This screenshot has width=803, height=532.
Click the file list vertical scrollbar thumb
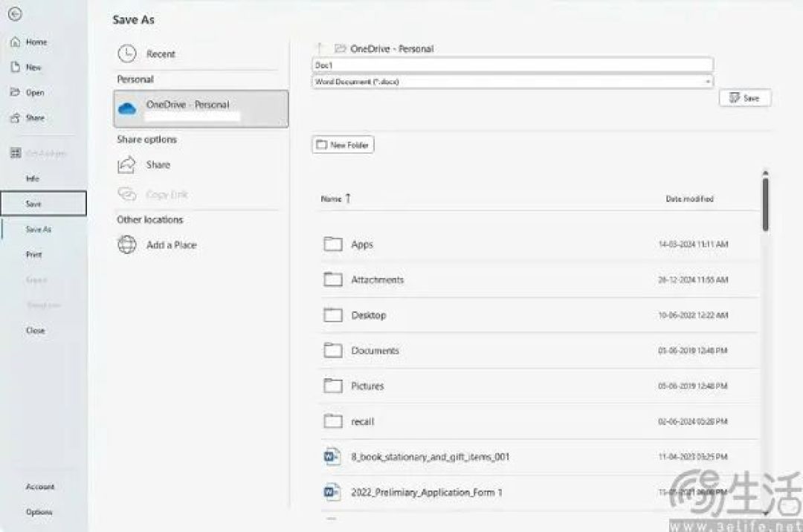click(766, 204)
